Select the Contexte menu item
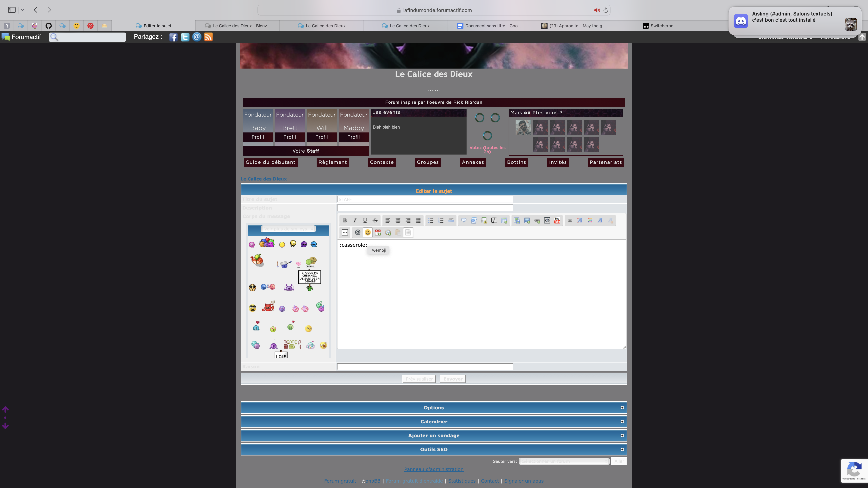This screenshot has height=488, width=868. (x=381, y=162)
